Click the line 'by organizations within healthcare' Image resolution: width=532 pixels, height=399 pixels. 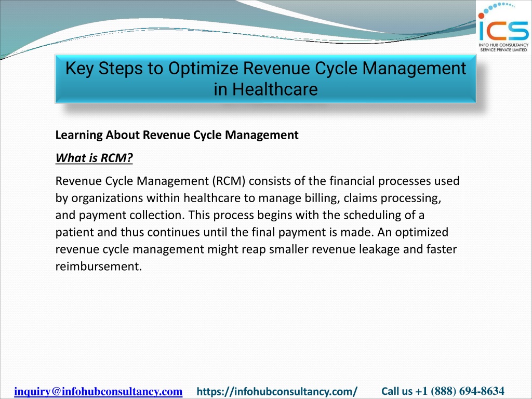point(248,198)
